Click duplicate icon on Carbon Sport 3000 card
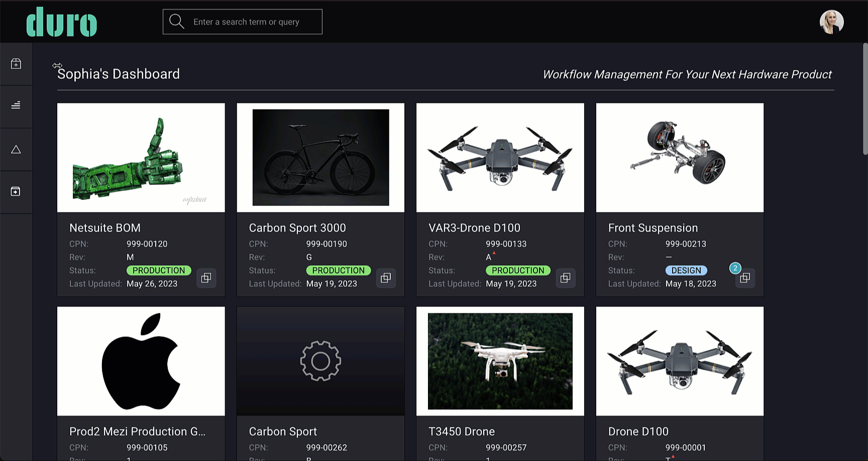This screenshot has height=461, width=868. tap(386, 278)
